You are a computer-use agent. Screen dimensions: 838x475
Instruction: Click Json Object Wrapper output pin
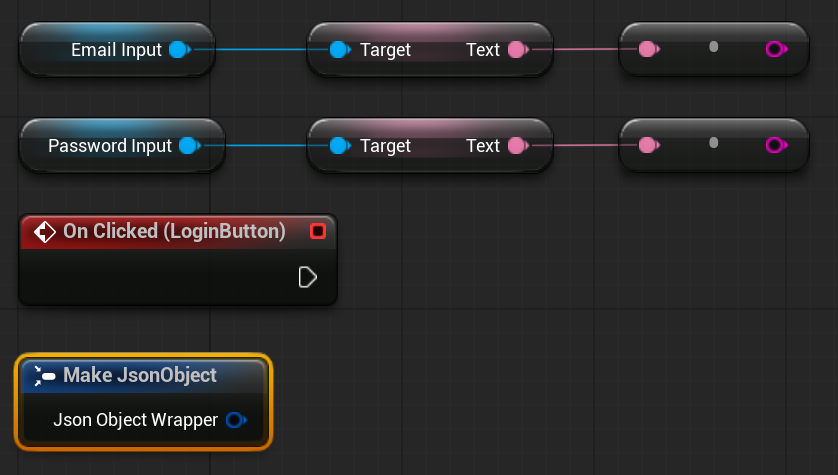[236, 420]
